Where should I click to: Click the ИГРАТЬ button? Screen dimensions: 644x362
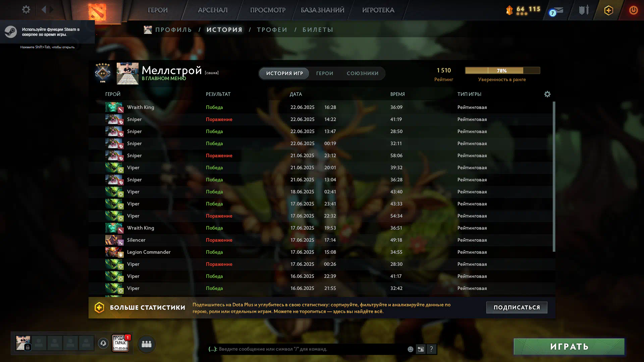click(569, 347)
